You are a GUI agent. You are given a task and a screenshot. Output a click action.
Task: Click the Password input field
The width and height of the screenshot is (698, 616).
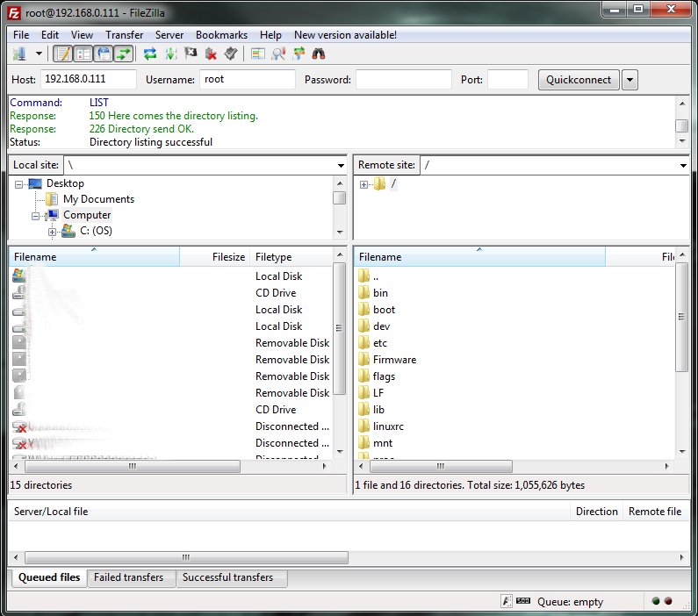pyautogui.click(x=403, y=80)
